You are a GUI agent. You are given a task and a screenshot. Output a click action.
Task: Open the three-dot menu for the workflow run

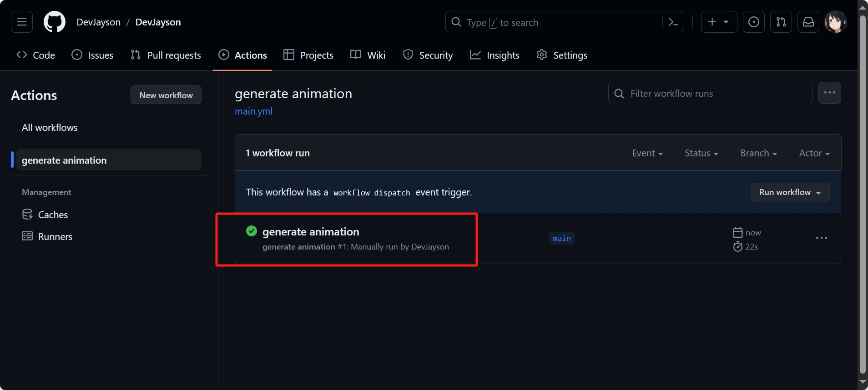822,238
